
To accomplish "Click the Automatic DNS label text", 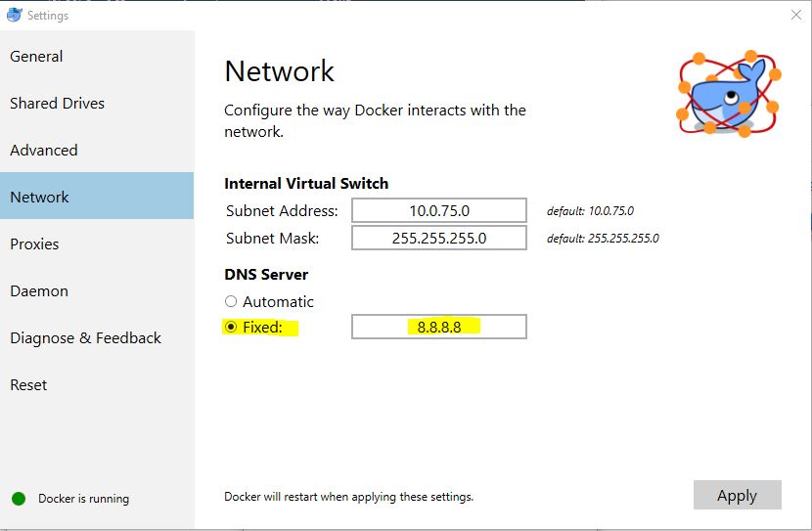I will (x=278, y=302).
